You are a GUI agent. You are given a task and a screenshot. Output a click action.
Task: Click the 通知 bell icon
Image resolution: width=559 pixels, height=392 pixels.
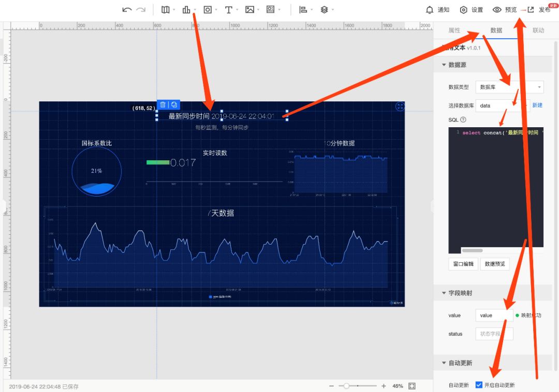pos(430,10)
